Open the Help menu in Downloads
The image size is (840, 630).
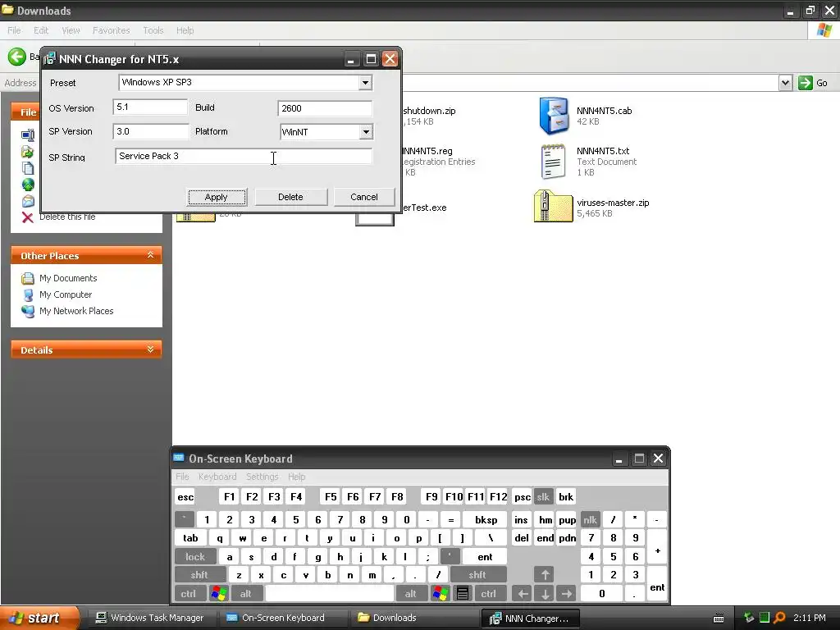(185, 30)
